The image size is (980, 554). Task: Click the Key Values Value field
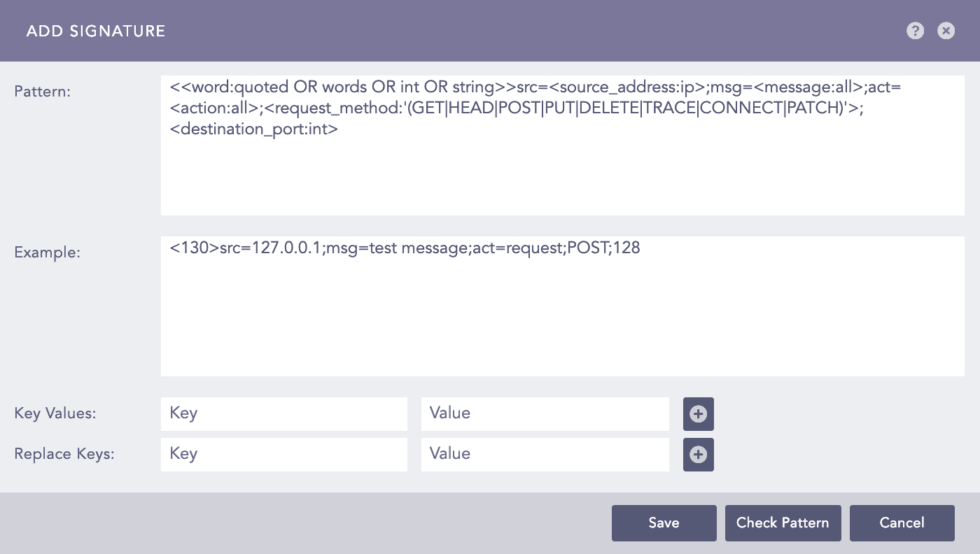click(545, 413)
